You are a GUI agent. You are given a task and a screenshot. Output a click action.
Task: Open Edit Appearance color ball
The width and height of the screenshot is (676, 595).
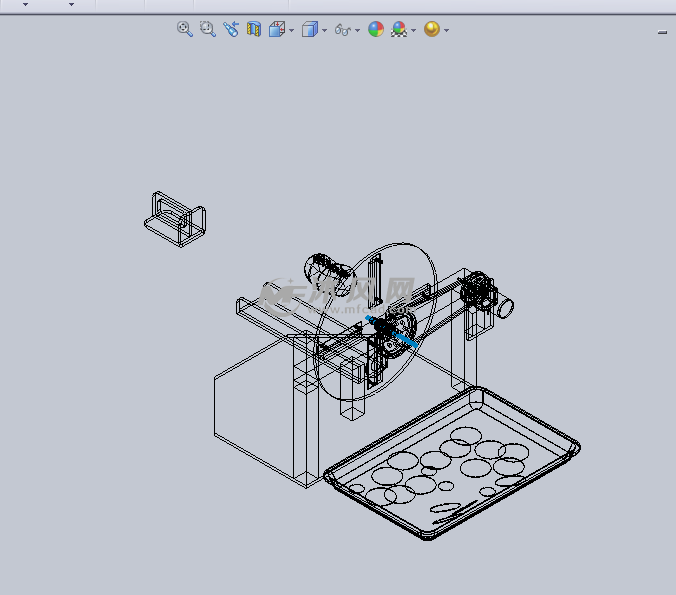tap(376, 29)
